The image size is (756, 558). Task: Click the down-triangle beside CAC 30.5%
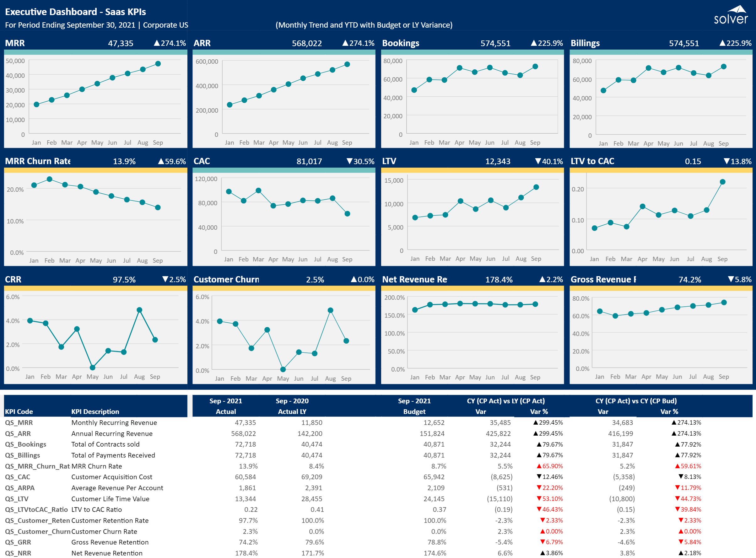click(350, 161)
